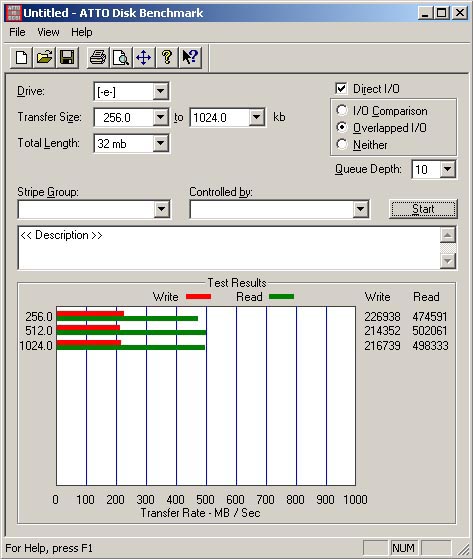Click the Start benchmark button

(423, 209)
